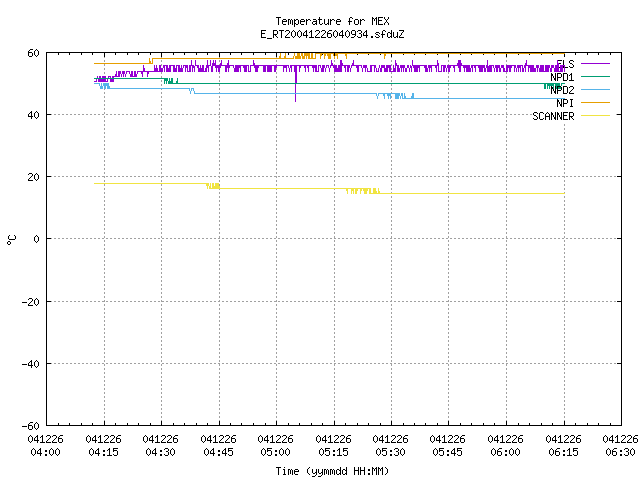Click the purple ELS downward spike after 05:00
Image resolution: width=640 pixels, height=480 pixels.
tap(296, 88)
